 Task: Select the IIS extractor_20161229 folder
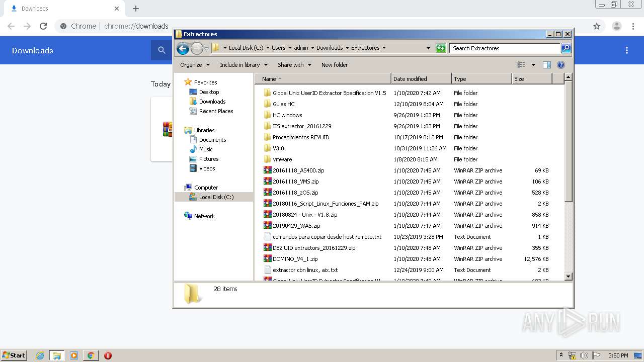[302, 126]
